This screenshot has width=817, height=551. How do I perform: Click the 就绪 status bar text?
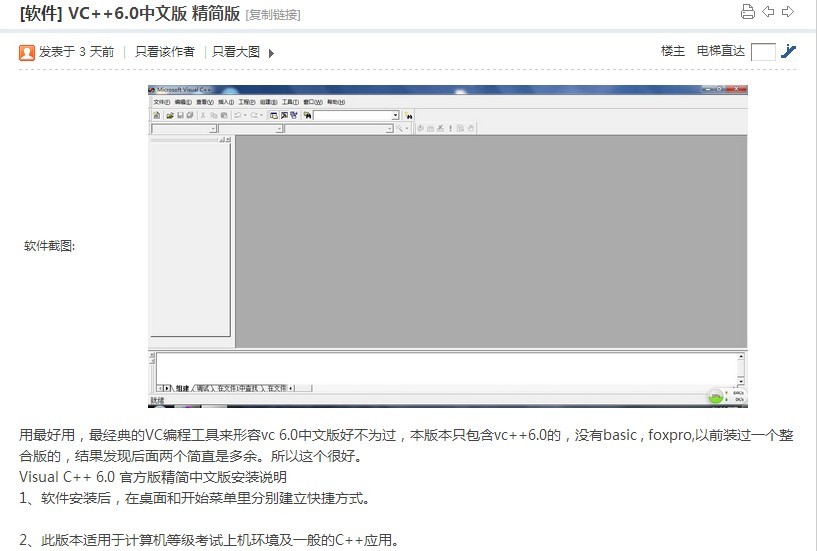pyautogui.click(x=157, y=400)
